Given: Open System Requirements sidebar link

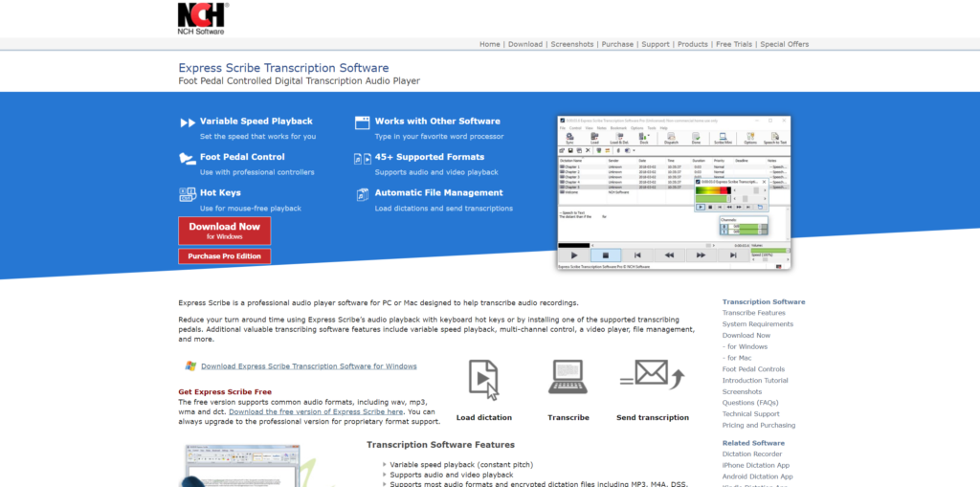Looking at the screenshot, I should (x=757, y=324).
